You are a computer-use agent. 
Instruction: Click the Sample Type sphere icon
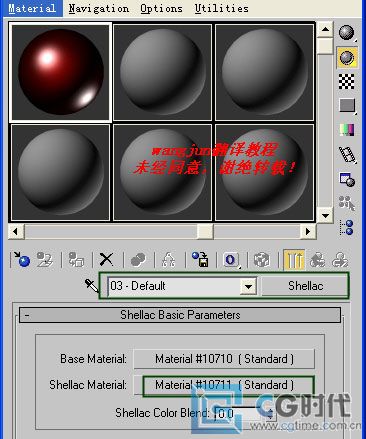[347, 33]
